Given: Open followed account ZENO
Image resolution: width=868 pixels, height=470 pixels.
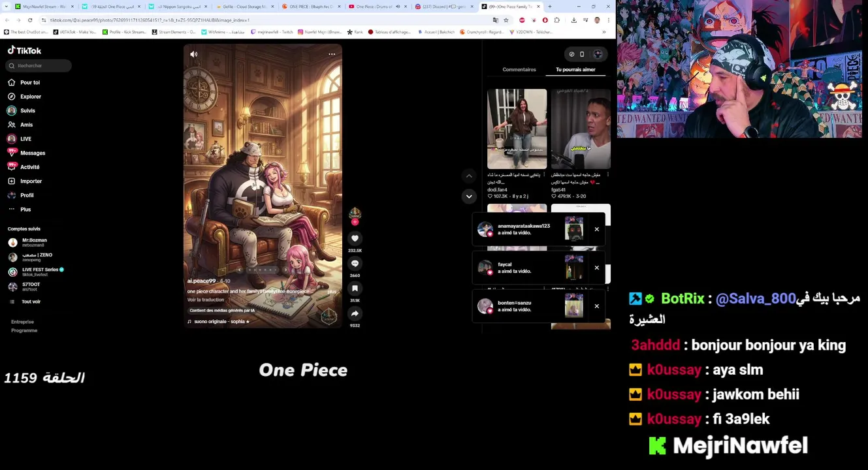Looking at the screenshot, I should 30,257.
